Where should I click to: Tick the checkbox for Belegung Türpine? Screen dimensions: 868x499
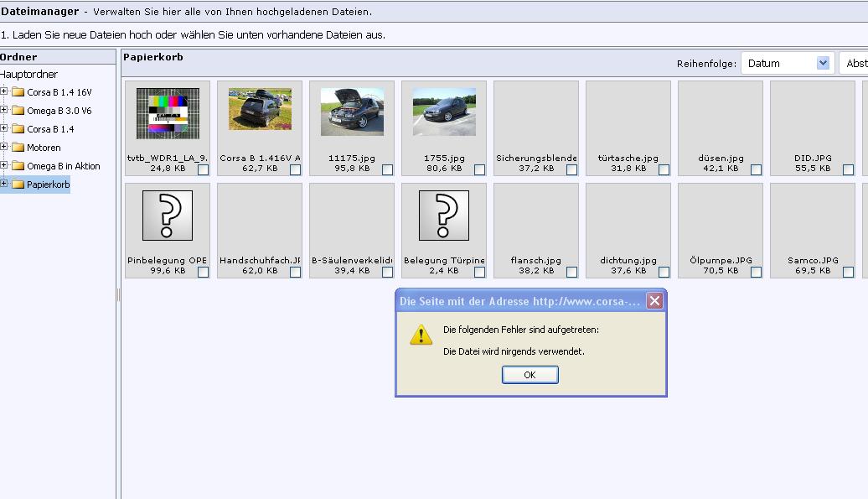click(x=479, y=272)
